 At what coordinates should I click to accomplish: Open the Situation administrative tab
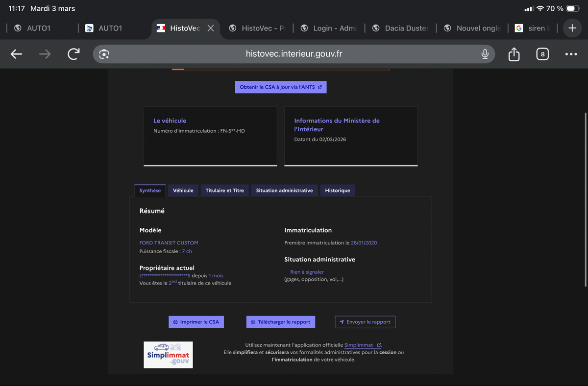[284, 191]
